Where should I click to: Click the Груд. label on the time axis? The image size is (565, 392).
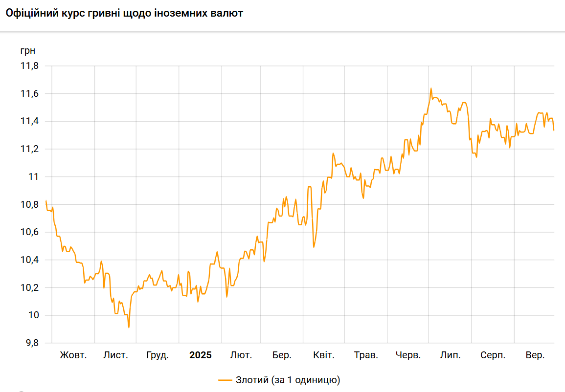point(158,355)
